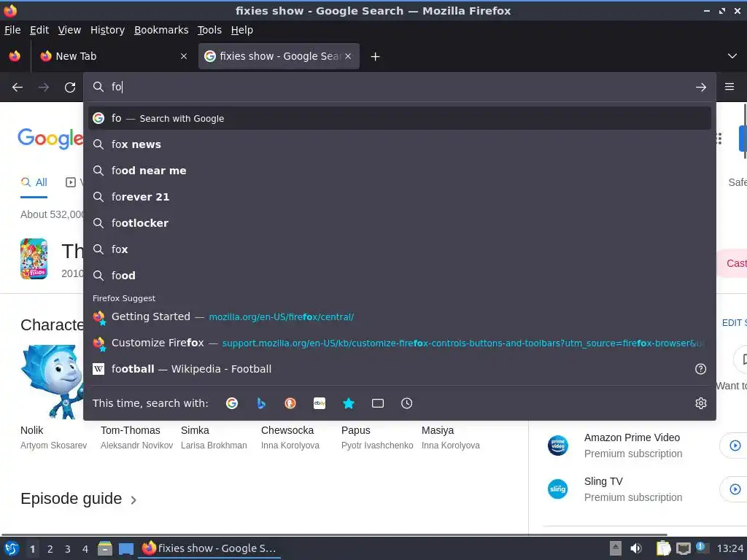Click the show desktop taskbar icon
The width and height of the screenshot is (747, 560).
pyautogui.click(x=125, y=548)
